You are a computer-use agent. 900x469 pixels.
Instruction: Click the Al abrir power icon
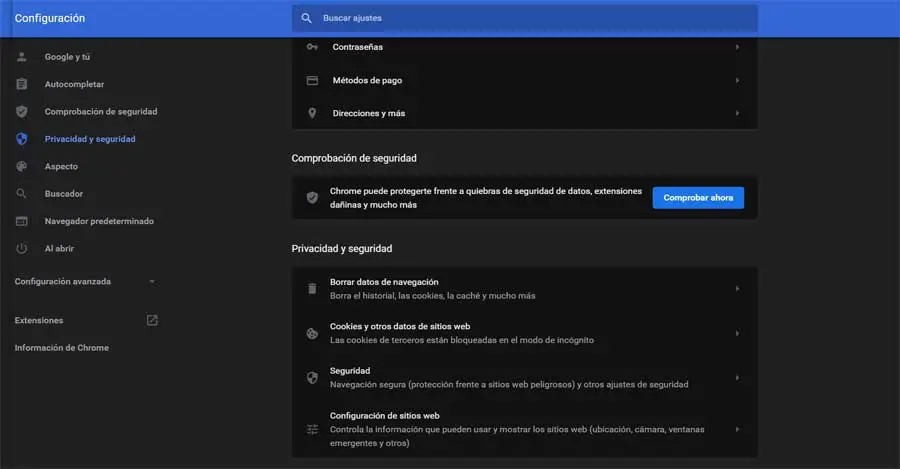pos(22,248)
